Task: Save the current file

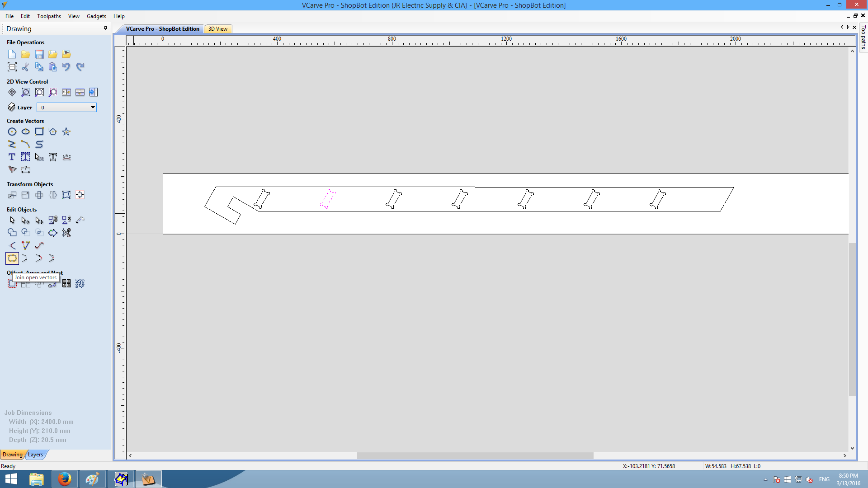Action: (x=39, y=54)
